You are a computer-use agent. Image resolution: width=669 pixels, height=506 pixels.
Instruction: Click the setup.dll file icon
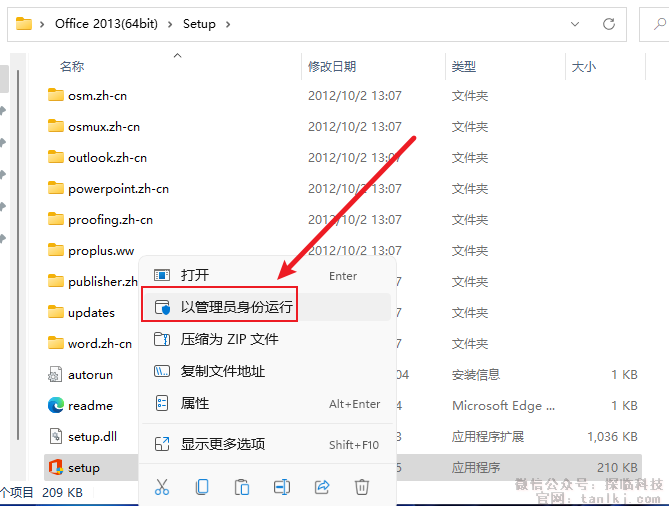click(55, 436)
